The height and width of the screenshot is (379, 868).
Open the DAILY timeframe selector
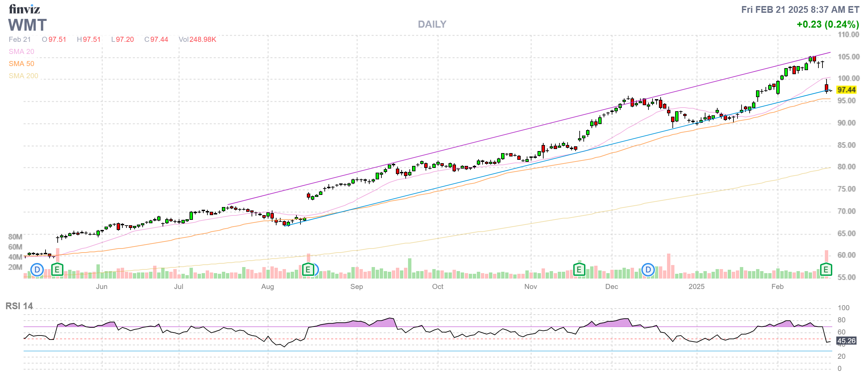pos(432,24)
